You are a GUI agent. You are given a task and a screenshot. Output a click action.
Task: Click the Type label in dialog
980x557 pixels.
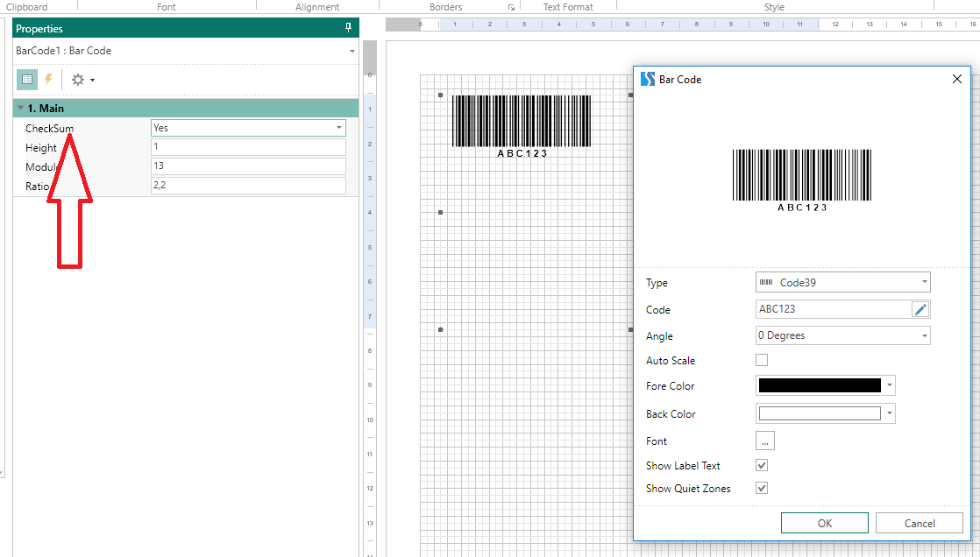pos(657,283)
